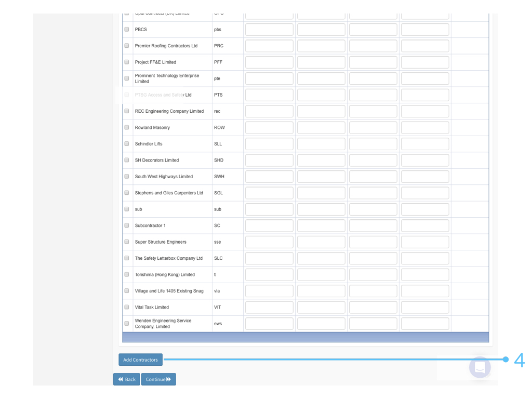This screenshot has width=532, height=399.
Task: Check Stephens and Giles Carpenters Ltd checkbox
Action: click(x=127, y=193)
